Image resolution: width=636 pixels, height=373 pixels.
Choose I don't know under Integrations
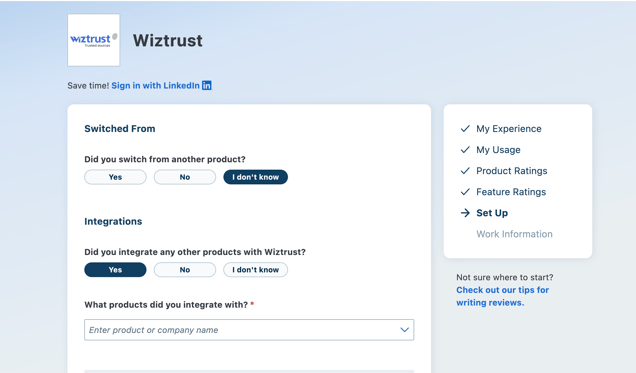point(256,270)
